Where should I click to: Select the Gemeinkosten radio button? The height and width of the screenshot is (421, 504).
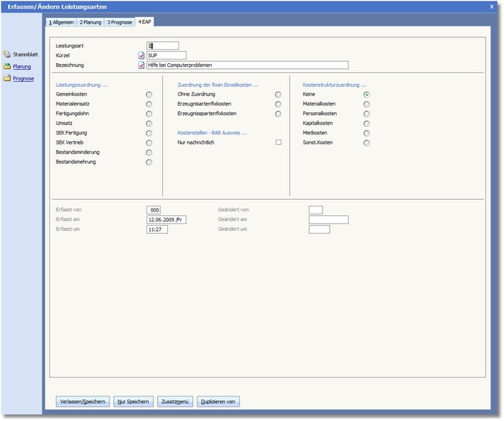click(149, 94)
